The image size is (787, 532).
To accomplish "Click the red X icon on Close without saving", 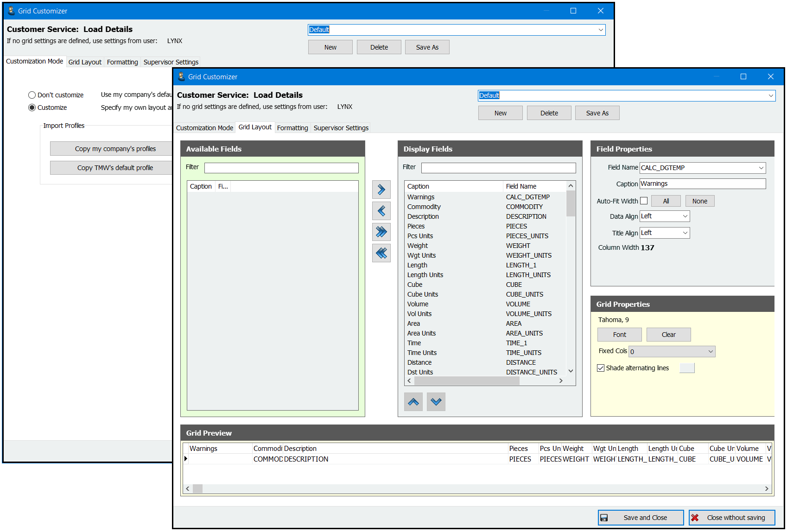I will (x=695, y=518).
